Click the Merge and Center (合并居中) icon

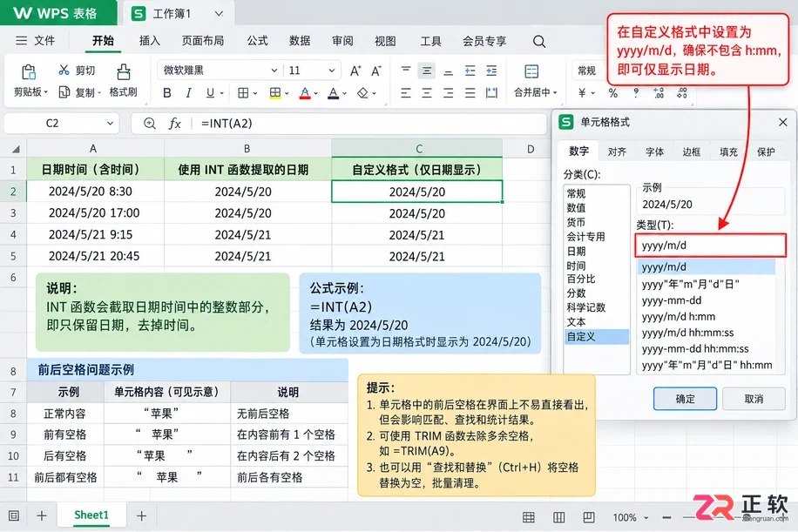(531, 71)
